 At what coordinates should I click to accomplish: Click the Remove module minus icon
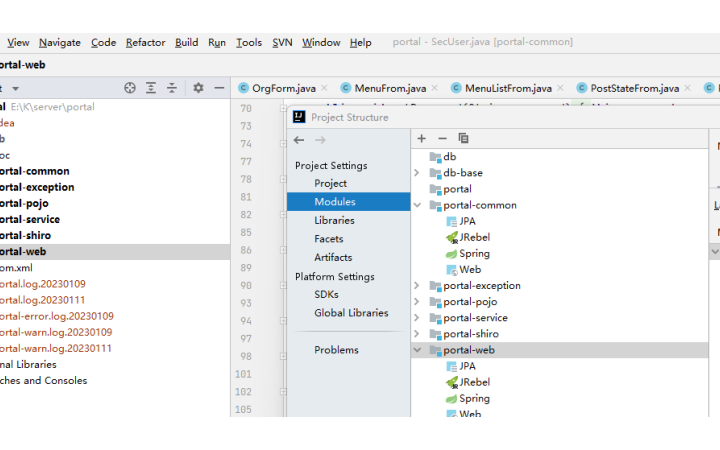[x=442, y=138]
